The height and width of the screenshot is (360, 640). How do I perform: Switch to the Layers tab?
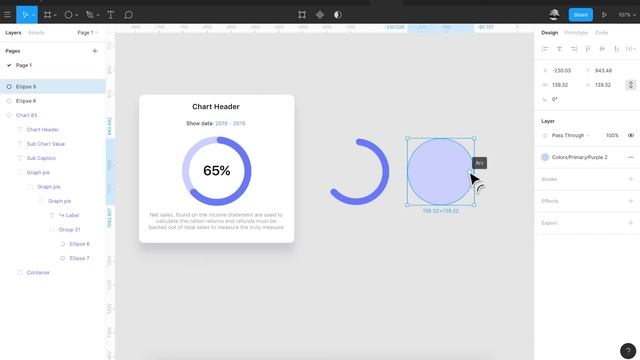[x=13, y=33]
